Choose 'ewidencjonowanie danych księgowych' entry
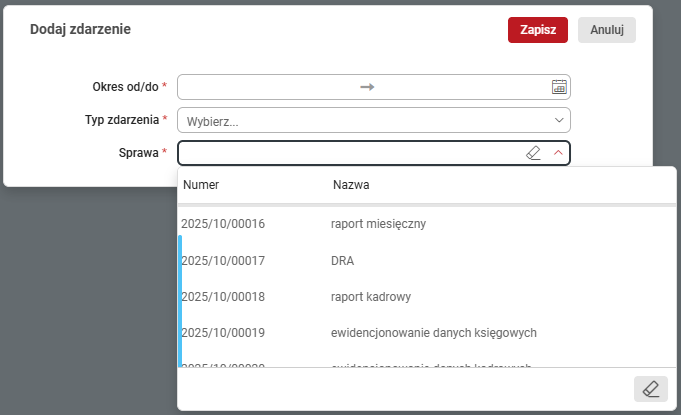Viewport: 681px width, 415px height. [433, 333]
